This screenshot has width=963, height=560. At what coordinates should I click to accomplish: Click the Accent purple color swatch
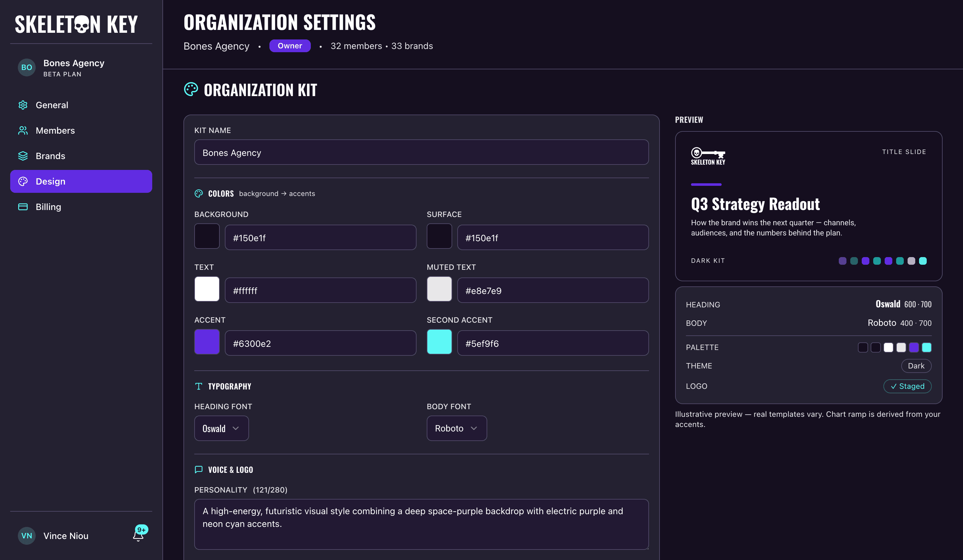point(207,342)
